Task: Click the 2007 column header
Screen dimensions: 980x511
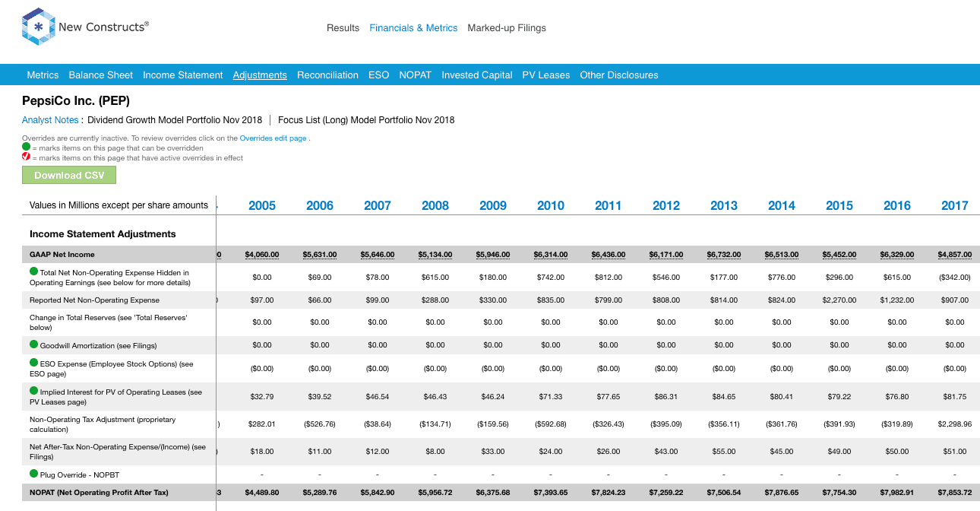Action: [378, 205]
